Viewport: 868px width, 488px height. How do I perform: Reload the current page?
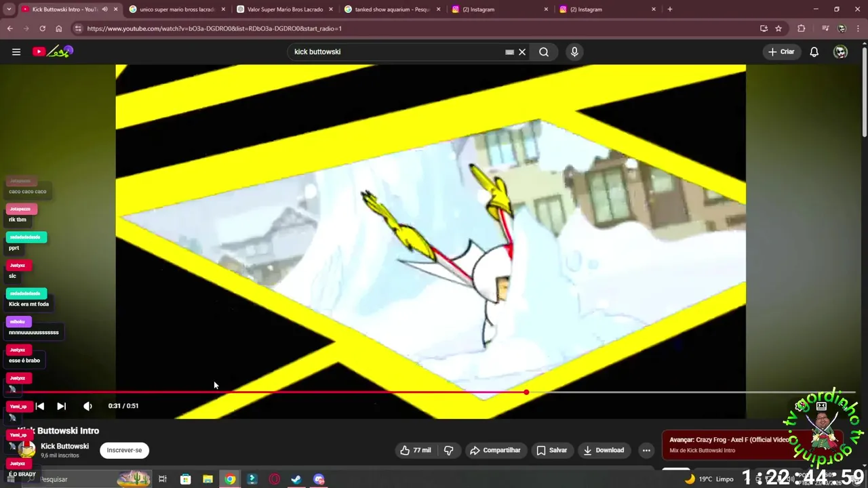pyautogui.click(x=42, y=28)
